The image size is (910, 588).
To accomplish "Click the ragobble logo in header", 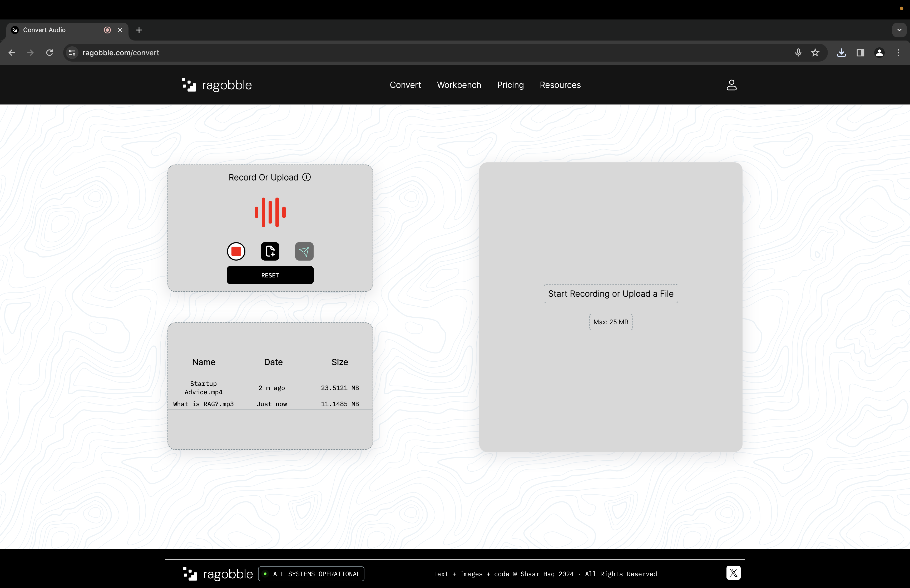I will pyautogui.click(x=217, y=85).
